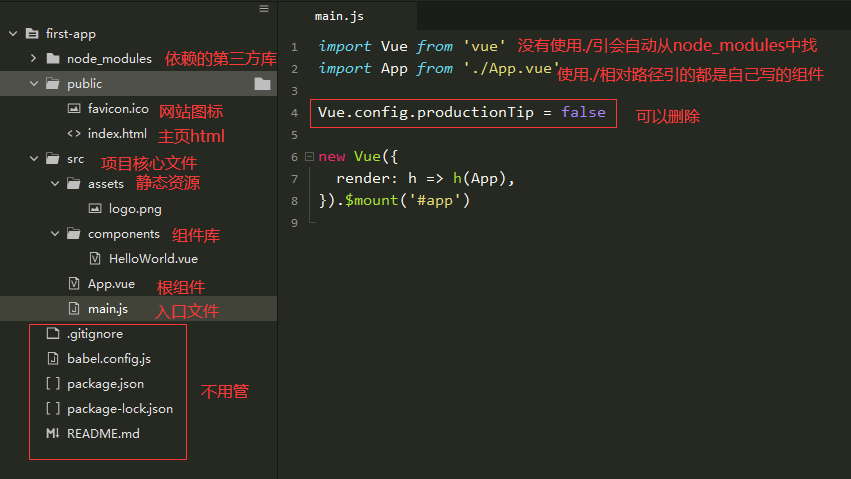
Task: Collapse the components folder chevron
Action: click(x=55, y=233)
